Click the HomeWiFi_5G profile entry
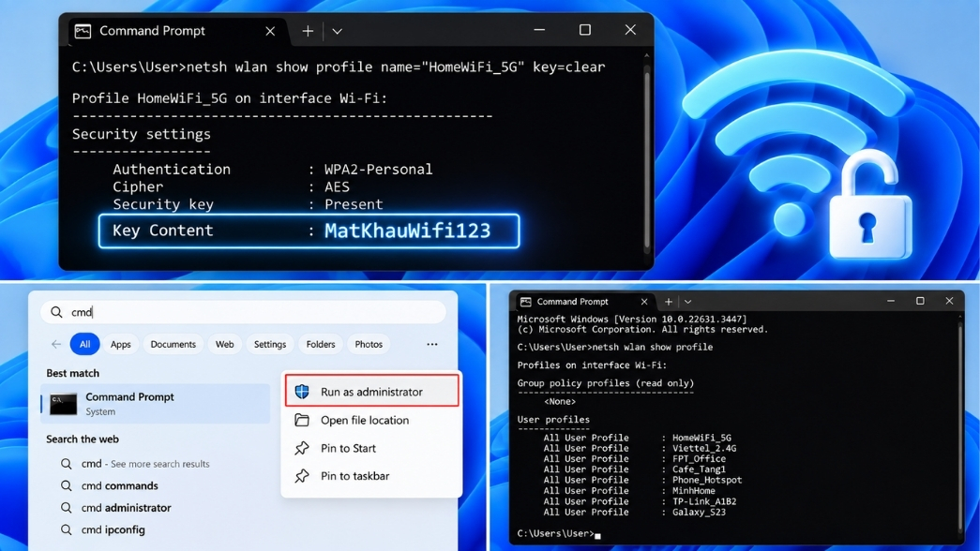This screenshot has height=551, width=980. click(x=701, y=438)
